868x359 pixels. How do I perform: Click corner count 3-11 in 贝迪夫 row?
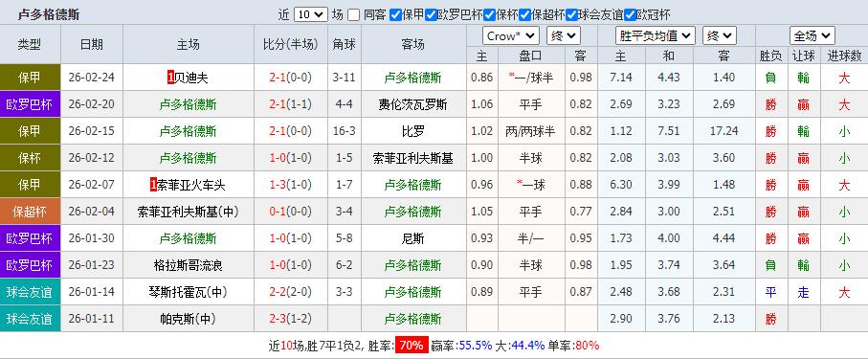[x=345, y=78]
